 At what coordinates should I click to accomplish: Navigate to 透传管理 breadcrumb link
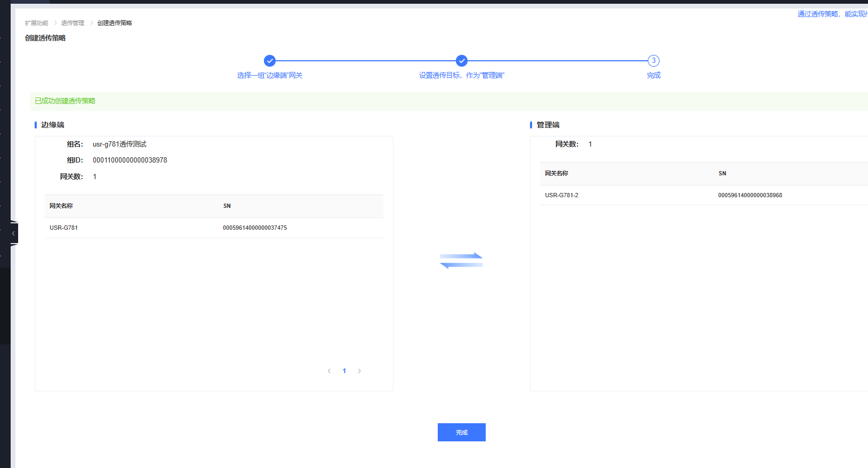point(73,23)
